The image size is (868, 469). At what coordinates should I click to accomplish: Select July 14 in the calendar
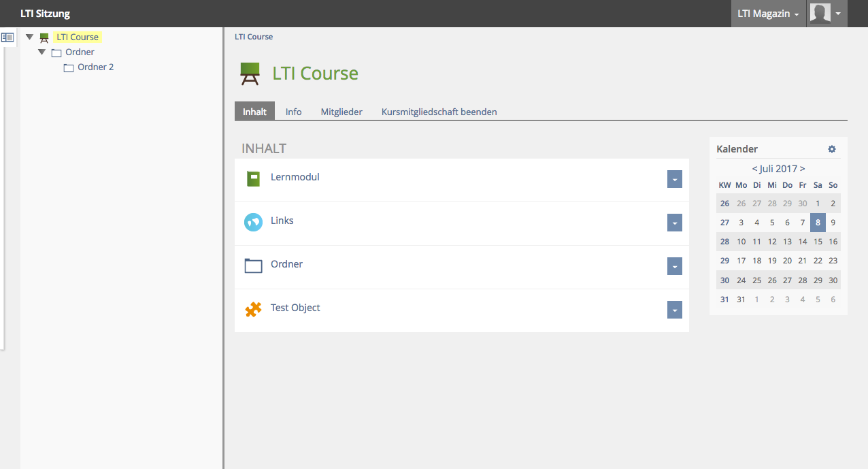coord(803,242)
